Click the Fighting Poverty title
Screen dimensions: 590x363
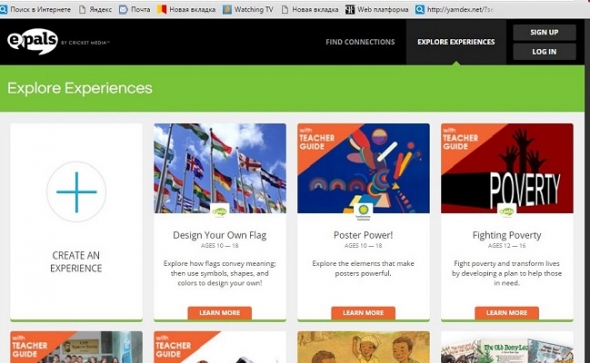[x=507, y=235]
